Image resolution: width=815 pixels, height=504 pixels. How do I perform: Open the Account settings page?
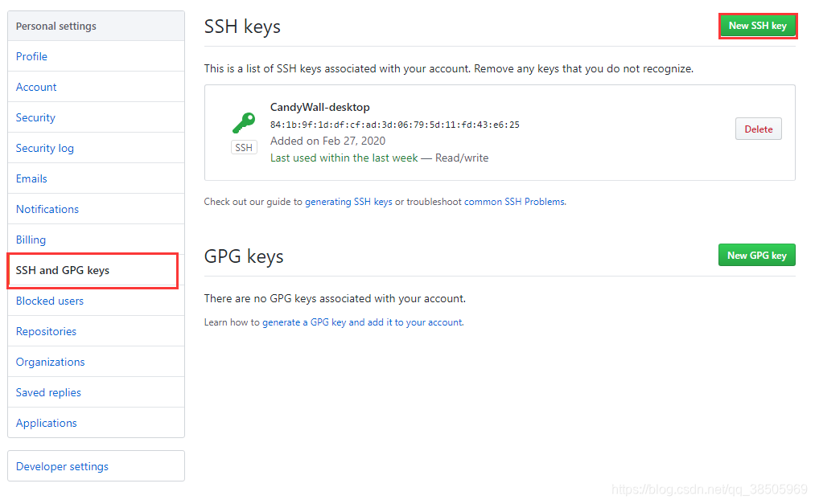point(97,87)
